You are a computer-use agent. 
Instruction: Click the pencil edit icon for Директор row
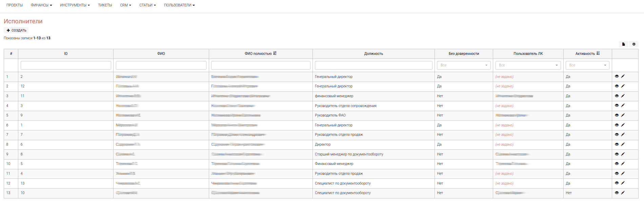tap(623, 144)
